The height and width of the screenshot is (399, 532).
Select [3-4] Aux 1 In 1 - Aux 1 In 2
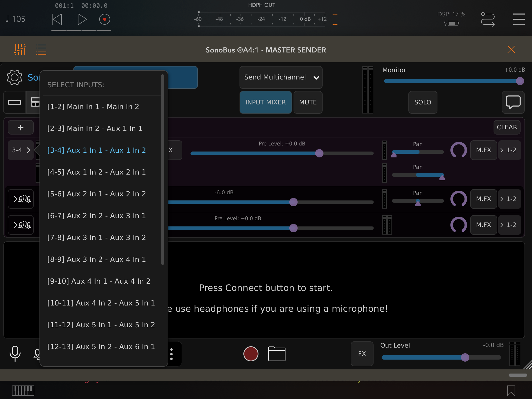(x=101, y=150)
